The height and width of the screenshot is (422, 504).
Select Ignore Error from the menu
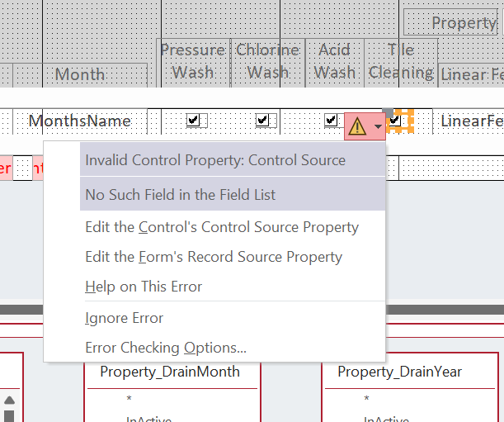pos(124,318)
